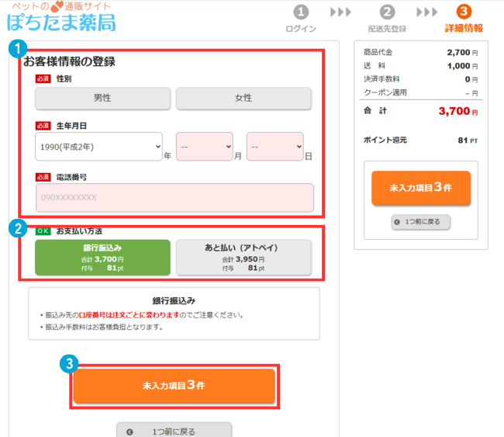Open the birth year dropdown showing 1990

point(98,146)
